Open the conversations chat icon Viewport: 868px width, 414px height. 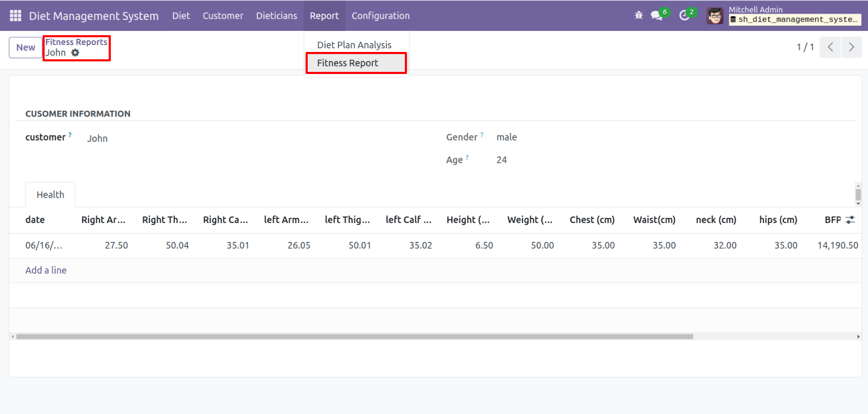point(656,16)
